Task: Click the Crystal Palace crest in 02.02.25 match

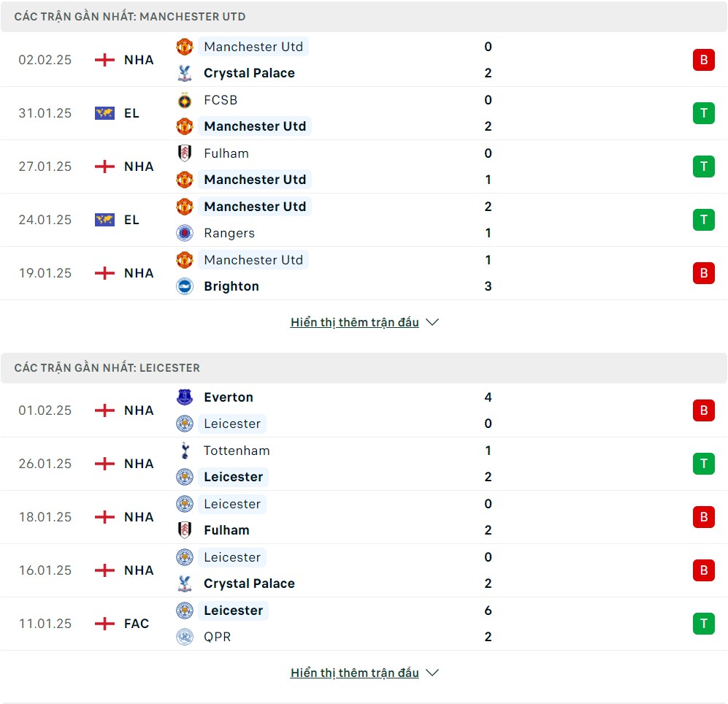Action: (x=184, y=73)
